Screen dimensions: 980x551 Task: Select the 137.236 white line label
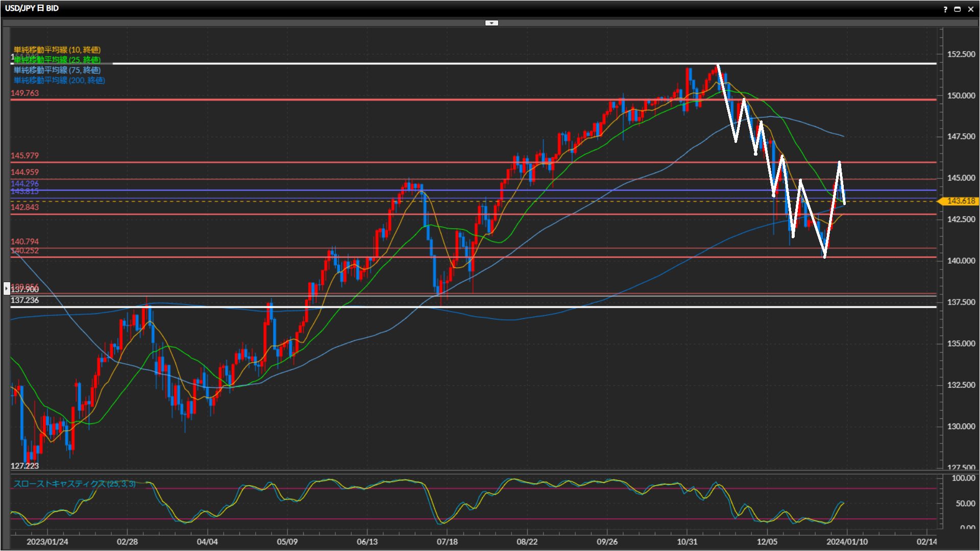24,300
